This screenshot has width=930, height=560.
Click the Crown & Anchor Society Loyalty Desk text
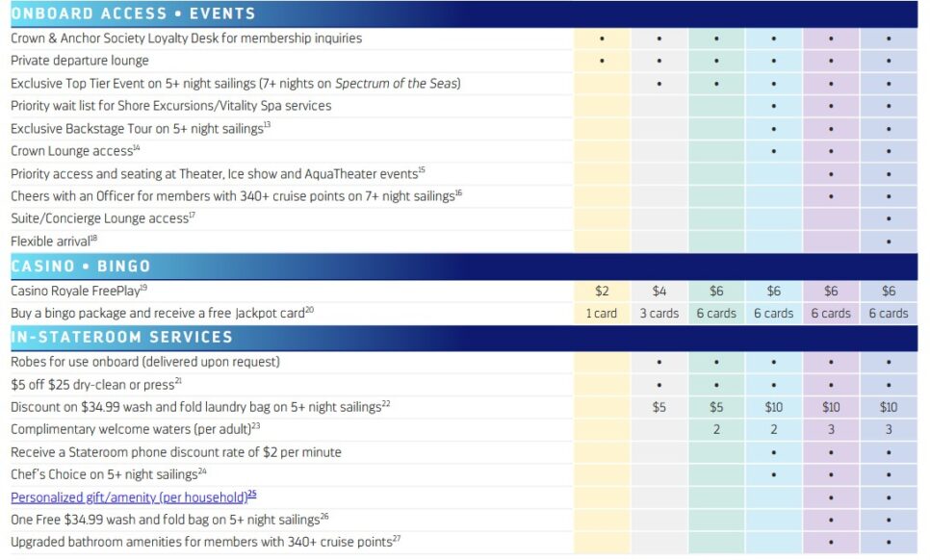point(187,38)
